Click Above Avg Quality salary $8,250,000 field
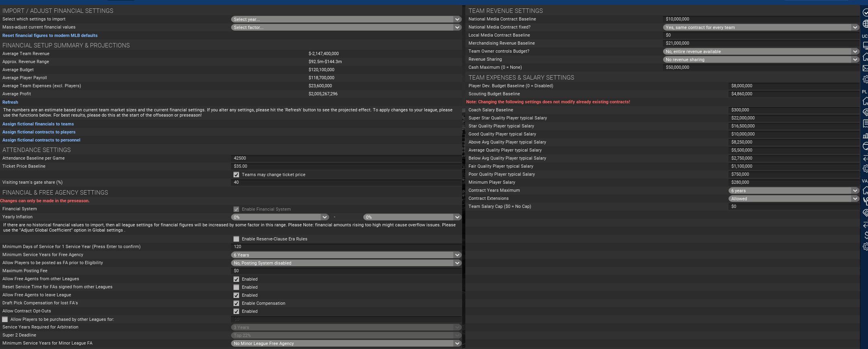This screenshot has height=349, width=868. click(794, 142)
